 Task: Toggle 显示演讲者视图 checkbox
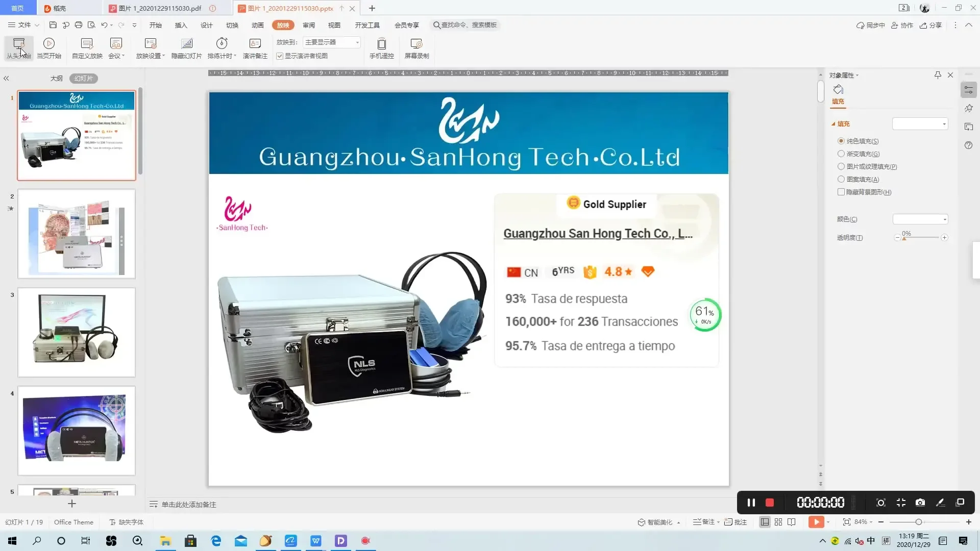click(x=280, y=56)
